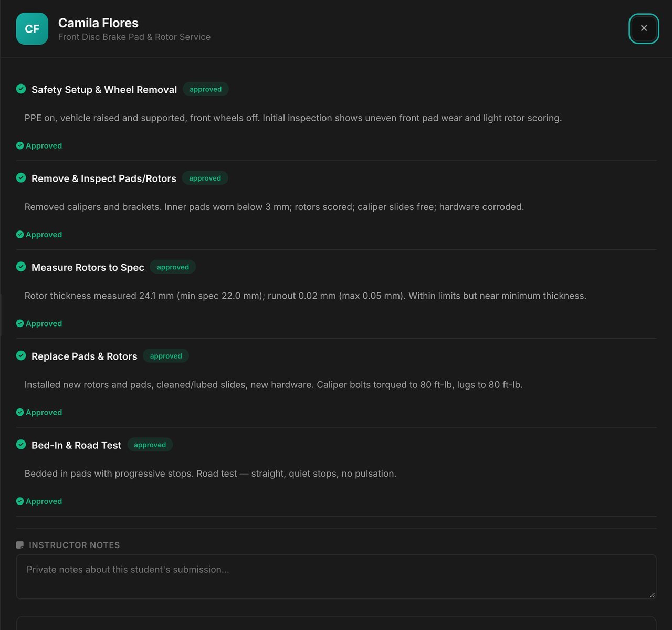The height and width of the screenshot is (630, 672).
Task: Click the rotor thickness 24.1 mm description
Action: [306, 296]
